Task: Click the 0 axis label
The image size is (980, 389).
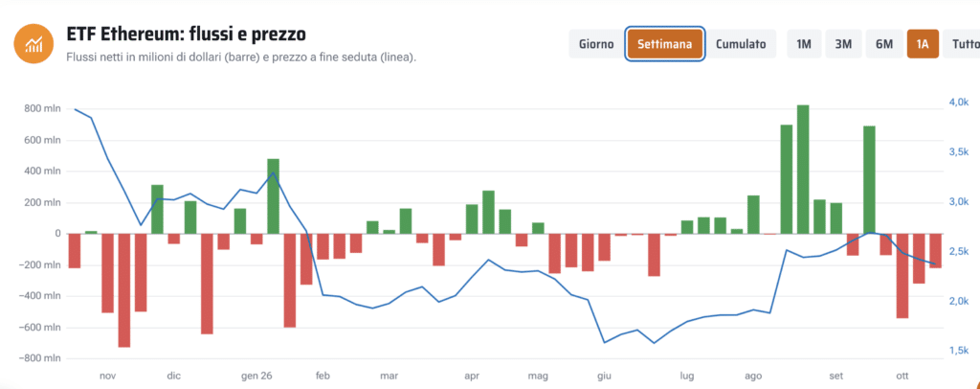Action: tap(56, 233)
